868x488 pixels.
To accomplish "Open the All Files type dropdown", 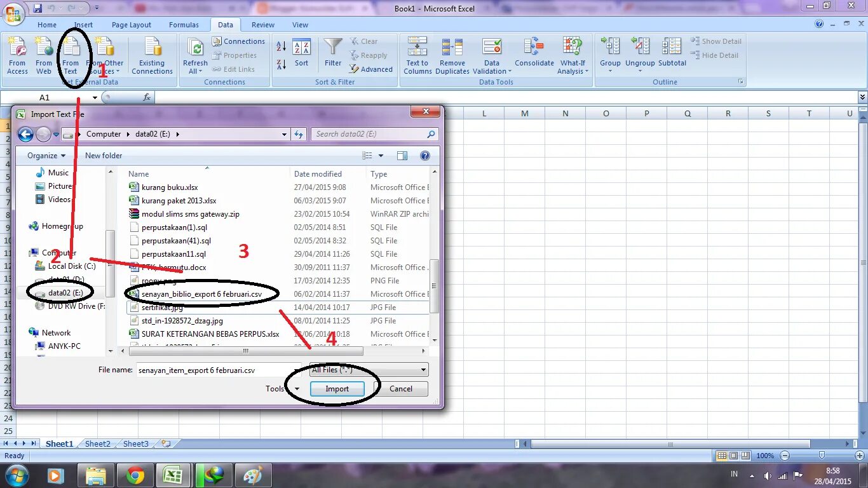I will click(369, 370).
